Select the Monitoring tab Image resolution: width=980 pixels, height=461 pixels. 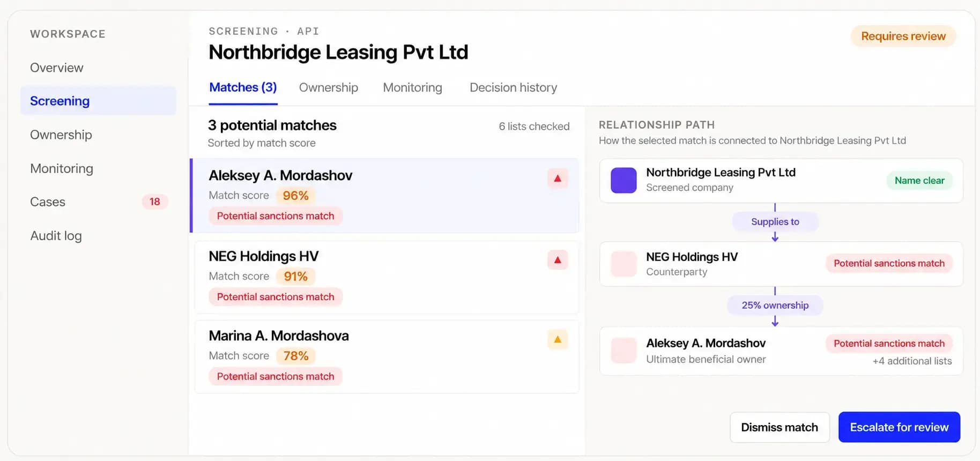(412, 88)
